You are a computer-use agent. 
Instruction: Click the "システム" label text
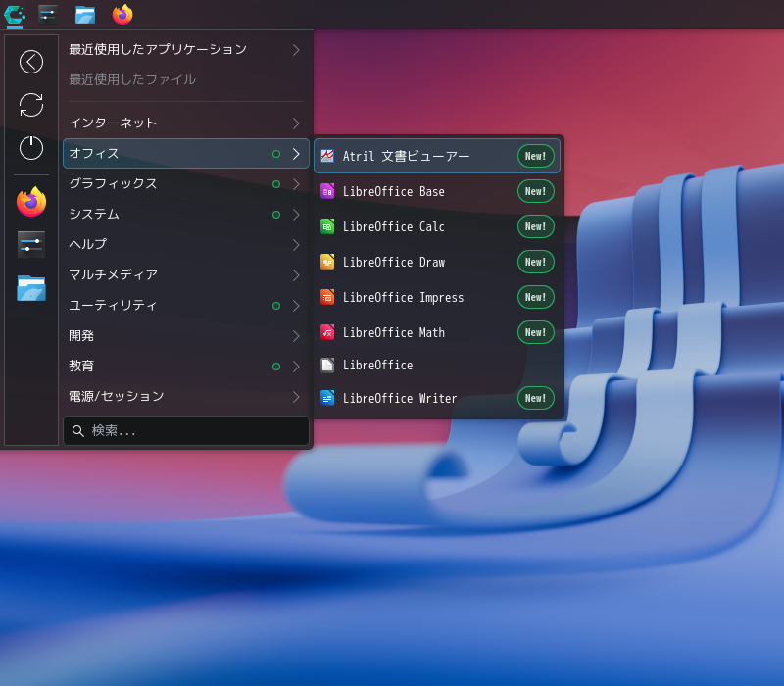coord(94,215)
